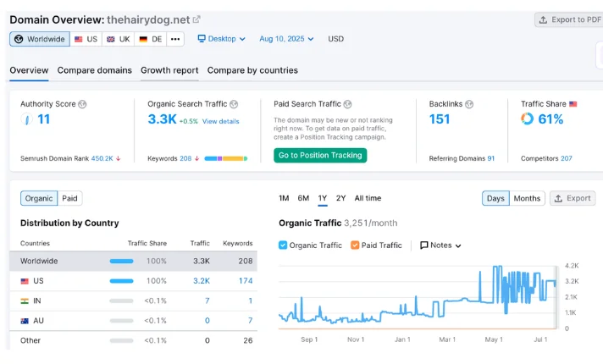Click the Backlinks info icon
The width and height of the screenshot is (603, 364).
point(469,104)
